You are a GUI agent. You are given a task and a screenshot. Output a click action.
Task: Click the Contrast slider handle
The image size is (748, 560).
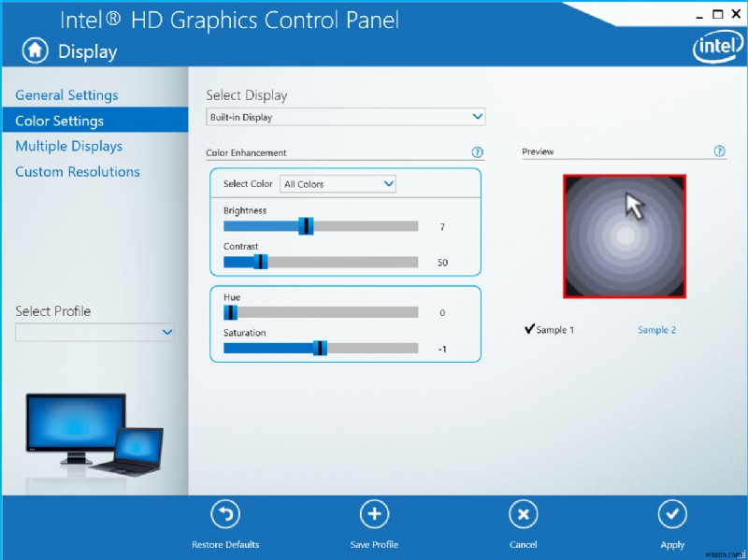[x=260, y=262]
